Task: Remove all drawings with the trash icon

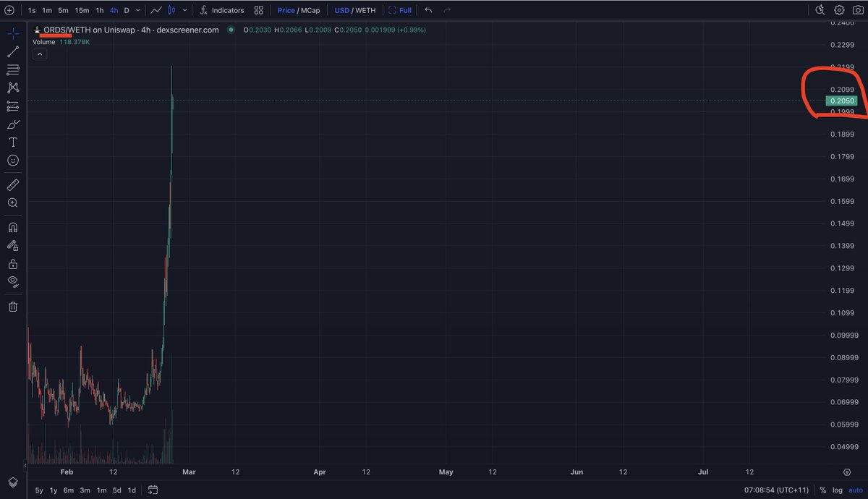Action: click(13, 307)
